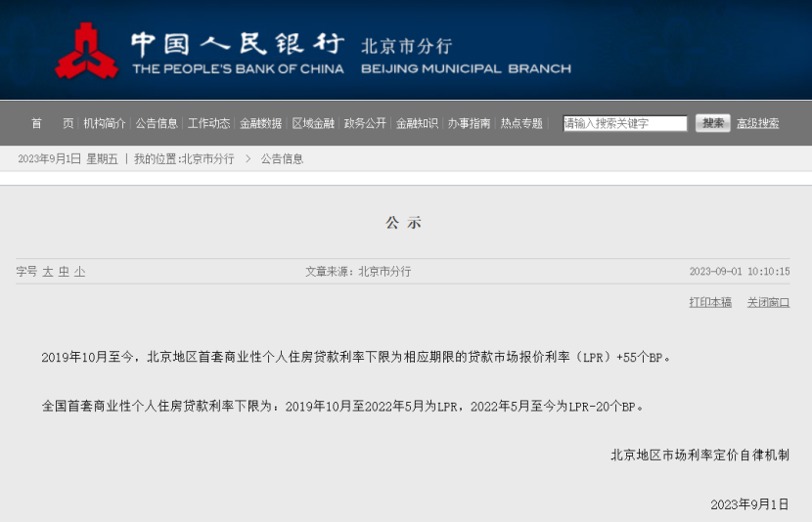Select the 金融数据 navigation item
The width and height of the screenshot is (812, 522).
261,123
